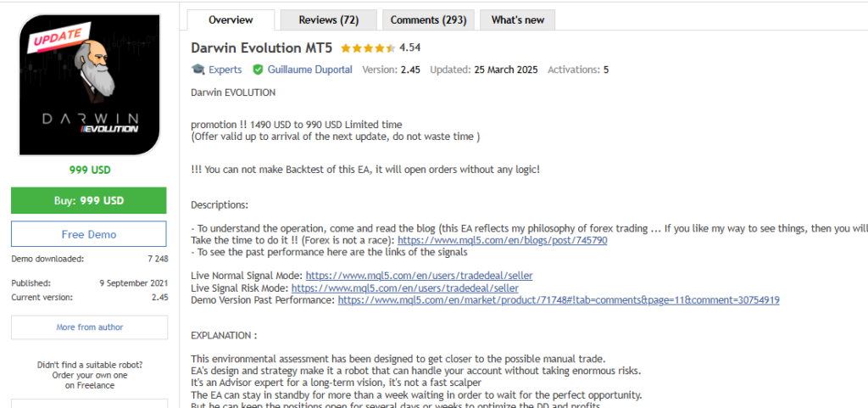This screenshot has width=868, height=408.
Task: Open Guillaume Duportal author profile
Action: (310, 70)
